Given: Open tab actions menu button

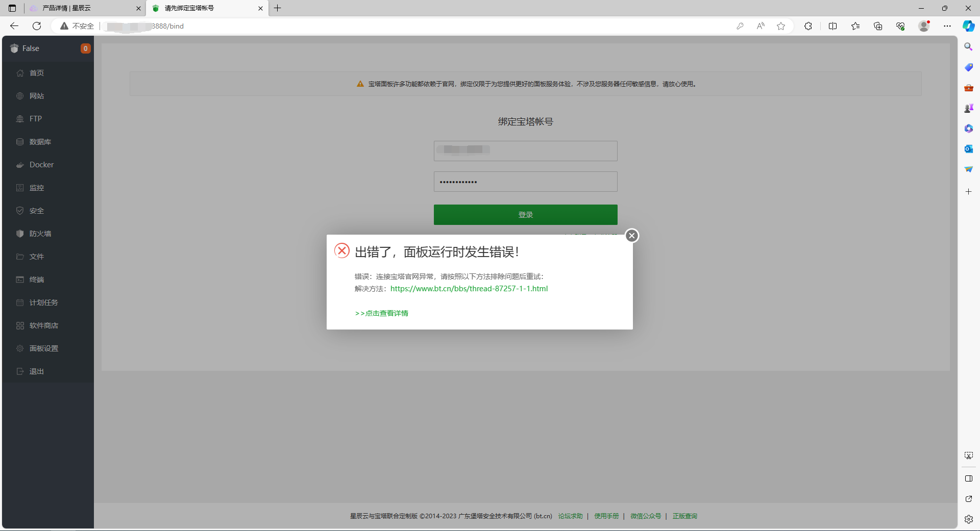Looking at the screenshot, I should coord(12,8).
